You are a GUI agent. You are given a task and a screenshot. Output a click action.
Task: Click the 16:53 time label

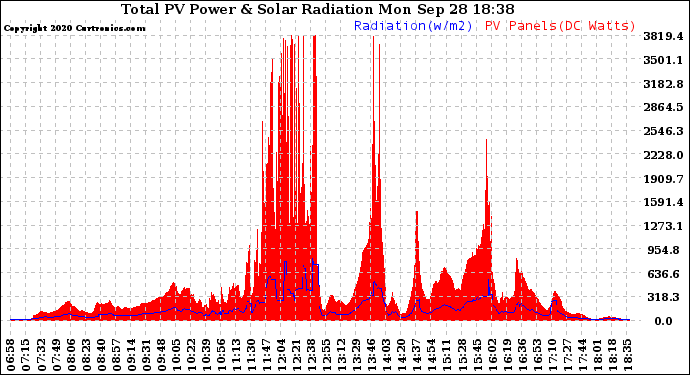point(537,355)
